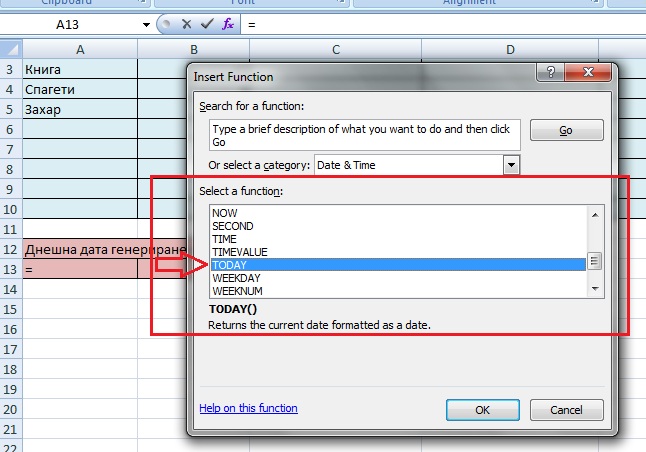Select TIMEVALUE in the function list
646x452 pixels.
398,252
